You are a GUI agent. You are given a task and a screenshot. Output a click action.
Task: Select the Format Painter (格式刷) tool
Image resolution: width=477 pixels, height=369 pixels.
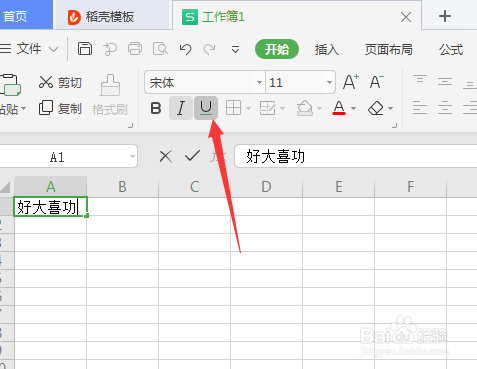pyautogui.click(x=110, y=95)
